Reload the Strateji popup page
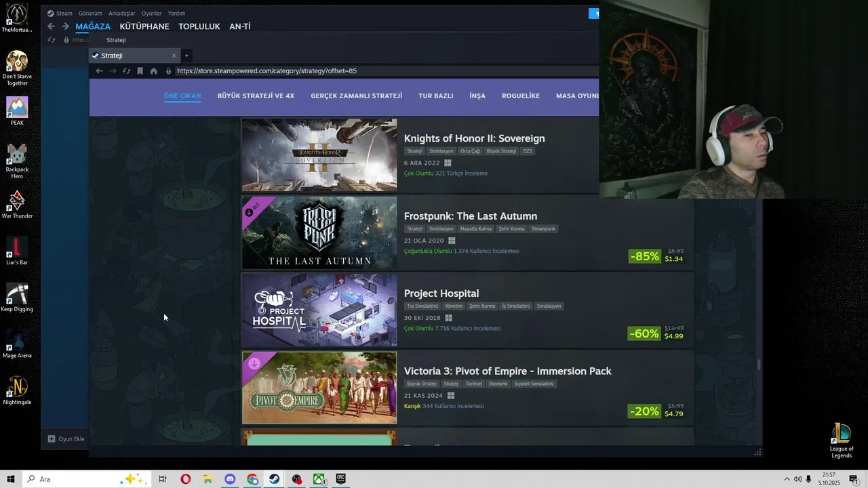The height and width of the screenshot is (488, 868). pyautogui.click(x=126, y=70)
